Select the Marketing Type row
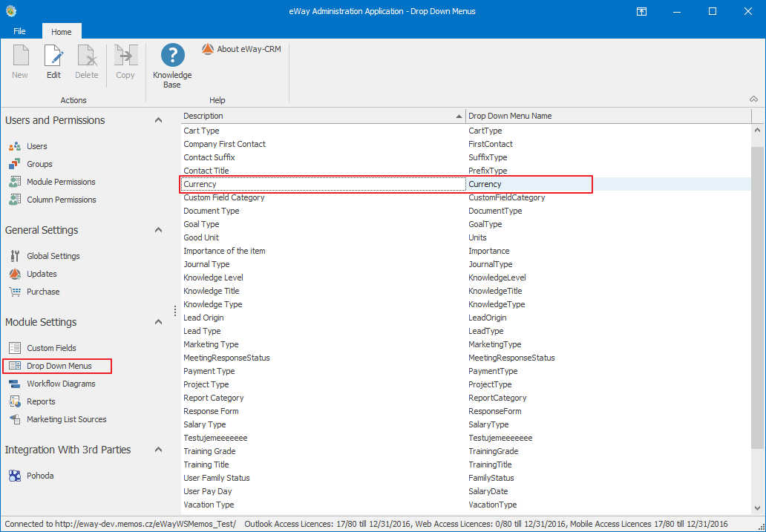The width and height of the screenshot is (766, 532). pyautogui.click(x=465, y=344)
